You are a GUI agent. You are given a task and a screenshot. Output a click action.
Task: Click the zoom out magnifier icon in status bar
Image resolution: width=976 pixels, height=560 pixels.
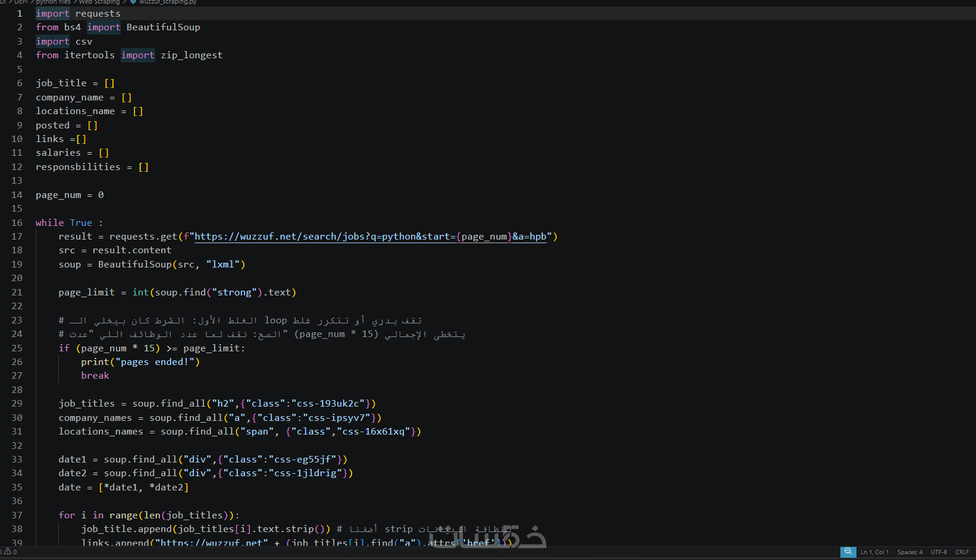coord(848,552)
